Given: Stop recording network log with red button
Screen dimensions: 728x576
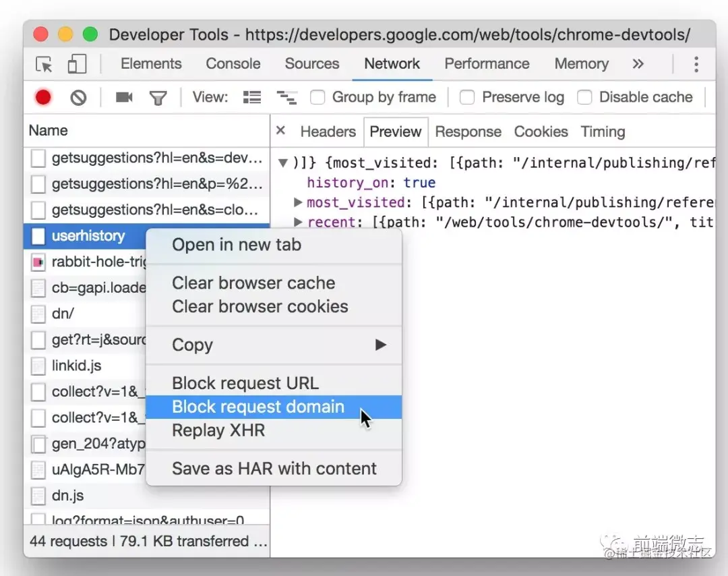Looking at the screenshot, I should pyautogui.click(x=43, y=98).
